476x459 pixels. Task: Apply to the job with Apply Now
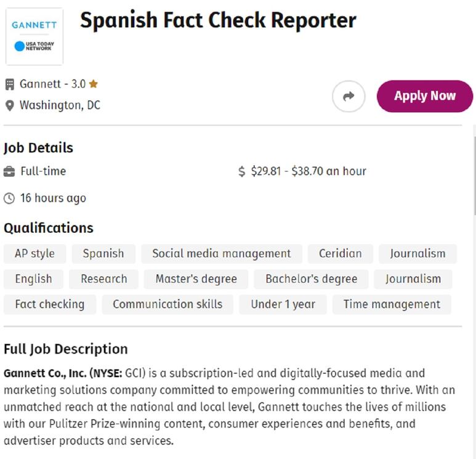pyautogui.click(x=425, y=96)
